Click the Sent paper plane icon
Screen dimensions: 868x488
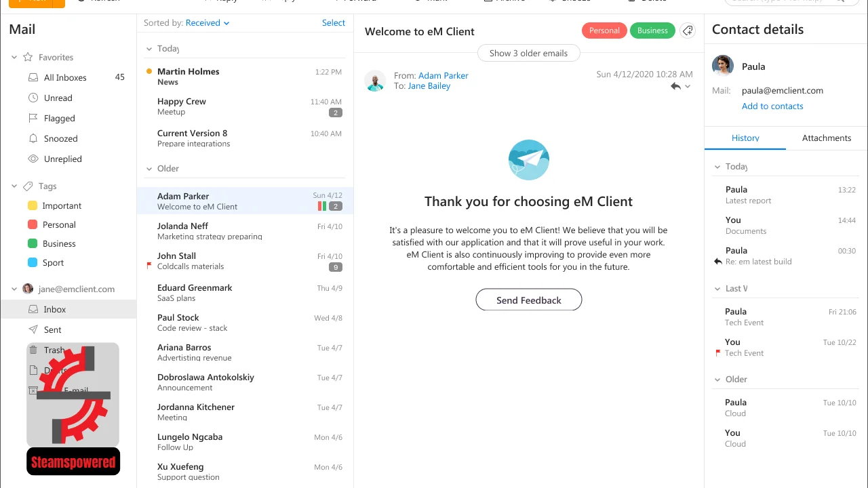[33, 329]
